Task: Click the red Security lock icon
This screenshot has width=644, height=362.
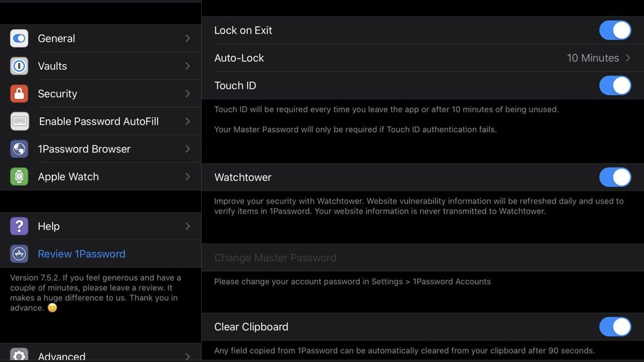Action: point(19,93)
